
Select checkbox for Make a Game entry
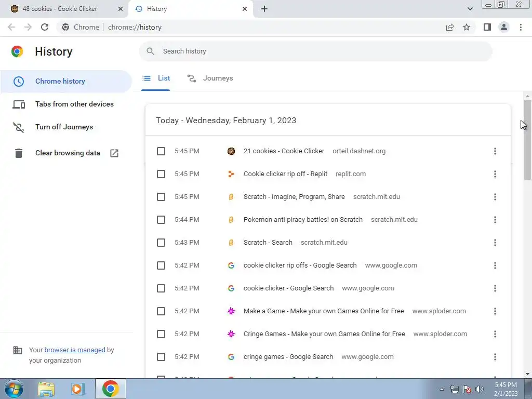click(x=161, y=311)
